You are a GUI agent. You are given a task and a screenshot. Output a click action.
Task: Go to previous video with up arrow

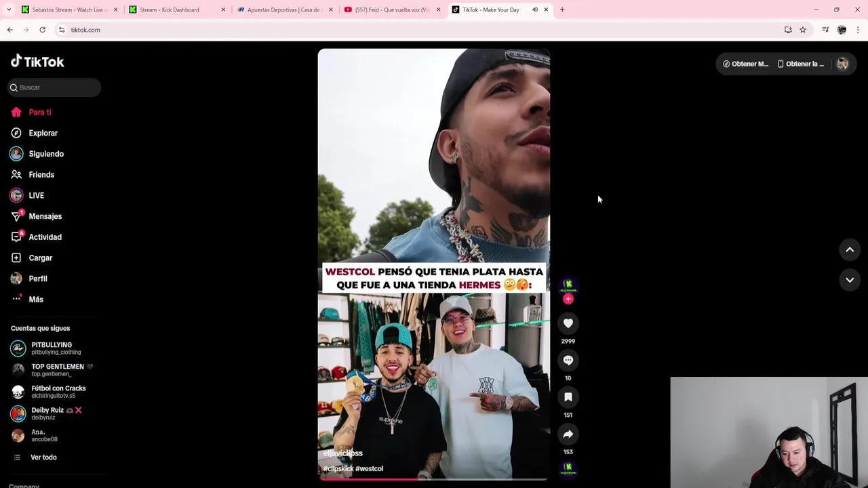pyautogui.click(x=850, y=249)
